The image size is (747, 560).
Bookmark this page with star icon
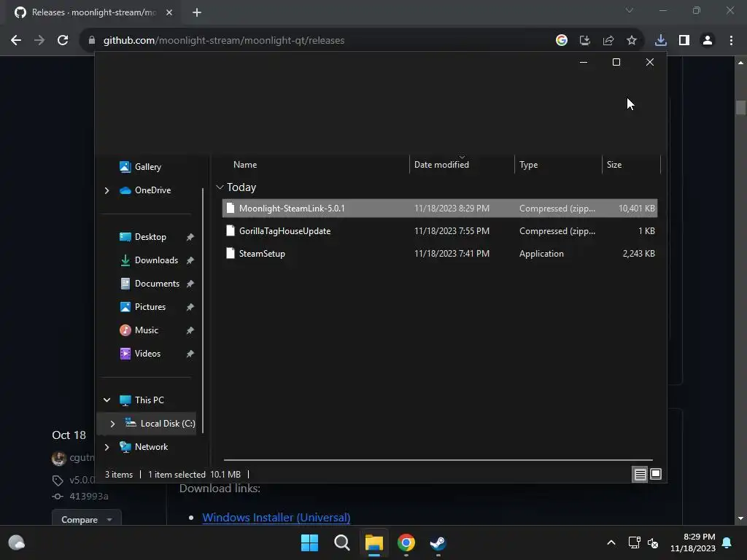pyautogui.click(x=632, y=41)
